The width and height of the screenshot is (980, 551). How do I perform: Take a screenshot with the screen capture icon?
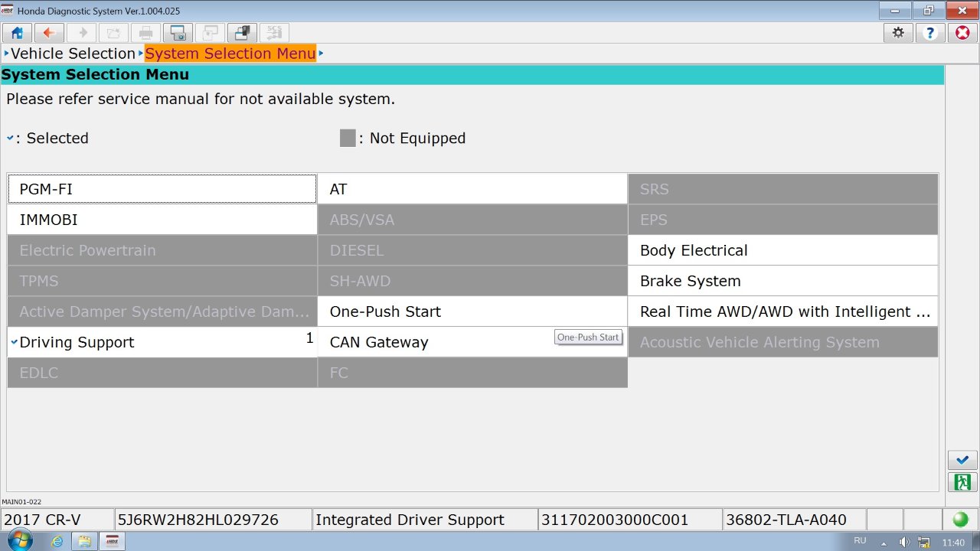coord(178,33)
